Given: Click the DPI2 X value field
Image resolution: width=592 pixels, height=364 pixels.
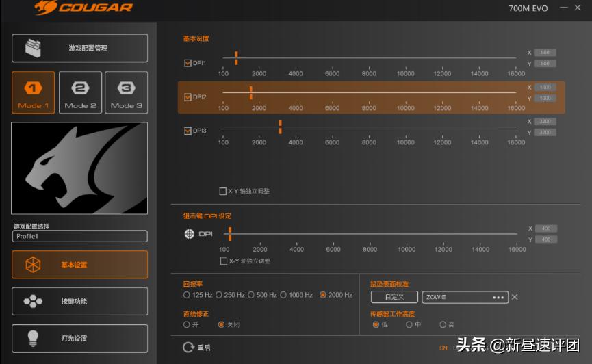Looking at the screenshot, I should coord(545,87).
